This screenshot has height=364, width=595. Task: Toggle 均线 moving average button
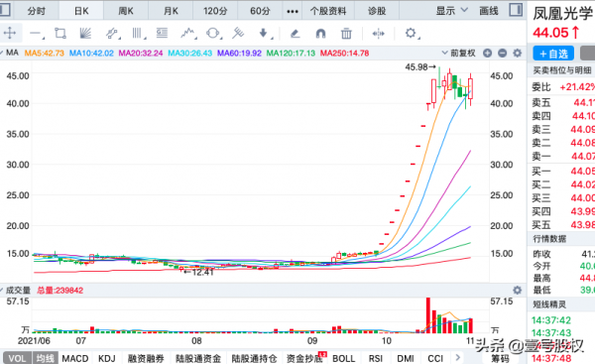tap(46, 358)
